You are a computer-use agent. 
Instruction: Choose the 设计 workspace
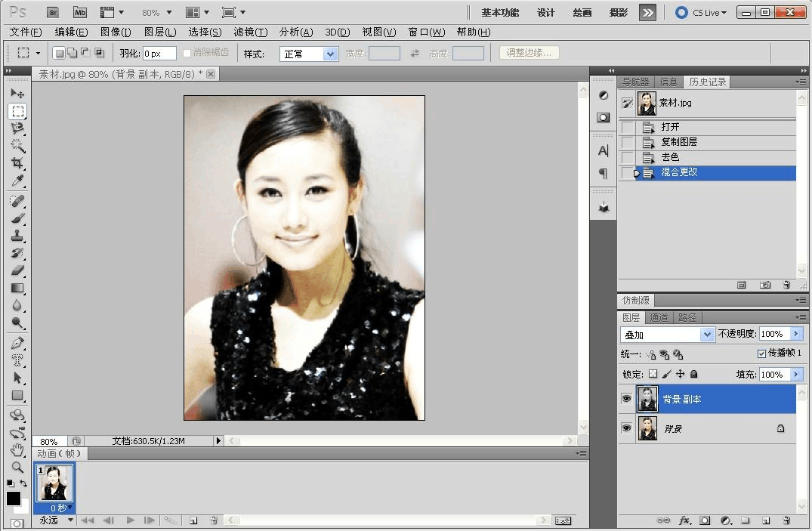(x=546, y=12)
